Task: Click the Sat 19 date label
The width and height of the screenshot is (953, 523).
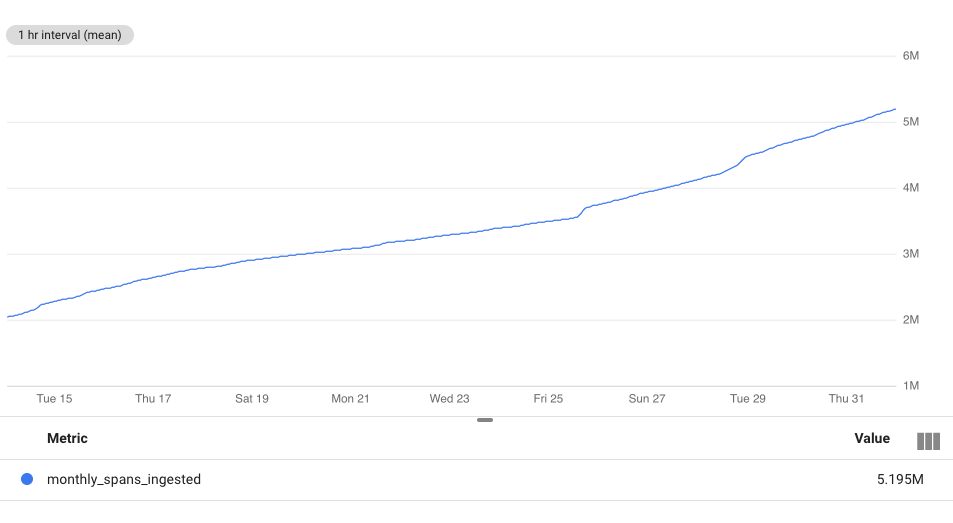Action: (252, 398)
